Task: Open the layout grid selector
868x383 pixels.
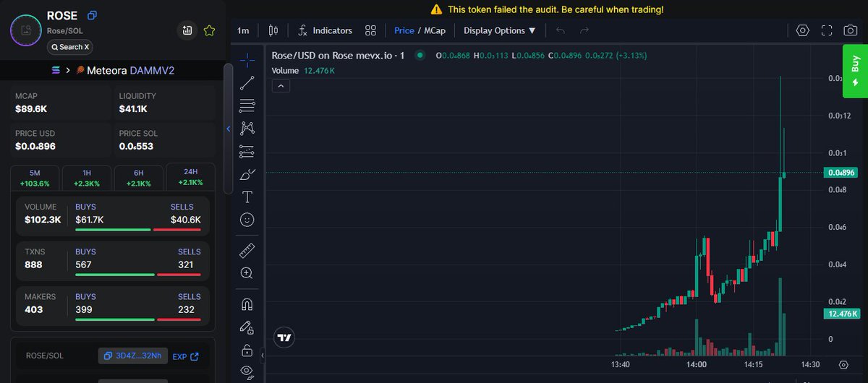Action: 370,30
